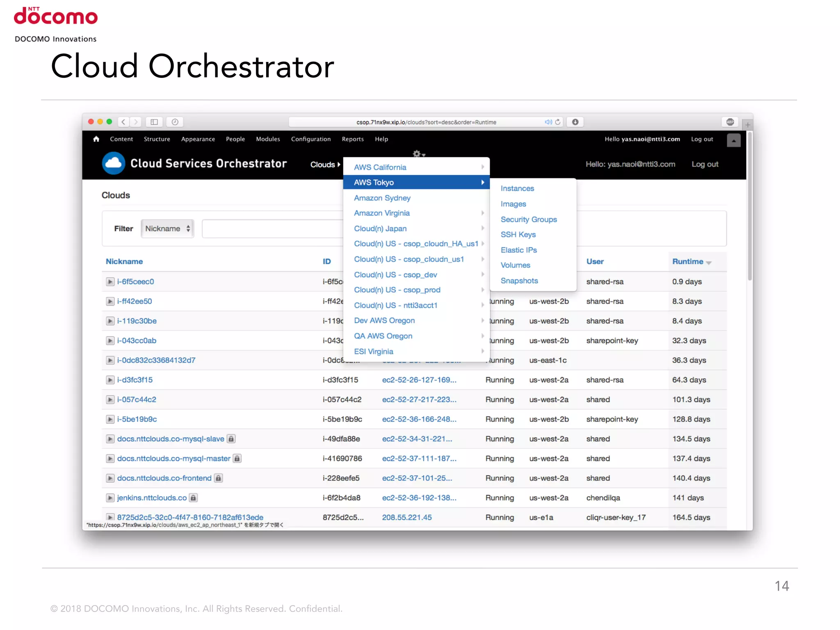The height and width of the screenshot is (630, 840).
Task: Expand row i-ff42ee50 with its arrow
Action: click(110, 301)
